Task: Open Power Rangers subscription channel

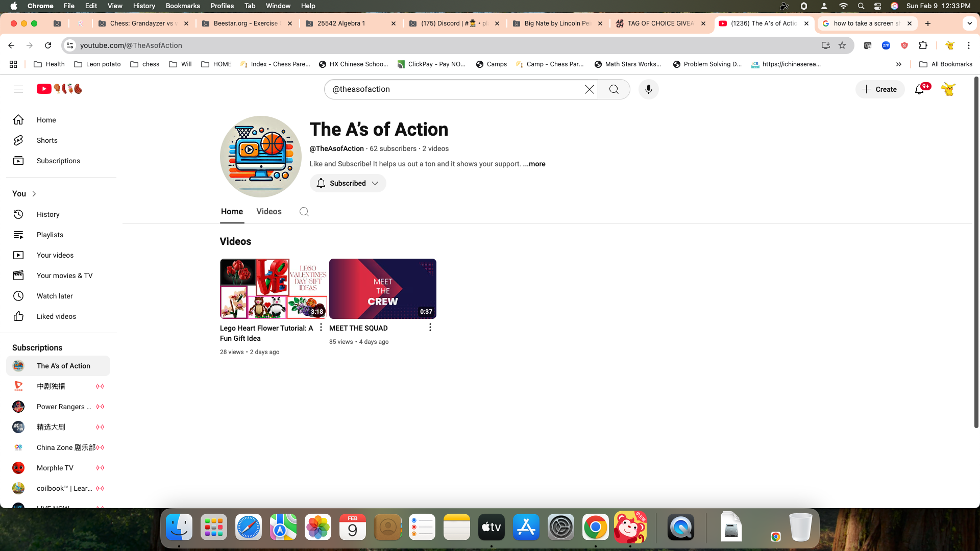Action: pyautogui.click(x=58, y=407)
